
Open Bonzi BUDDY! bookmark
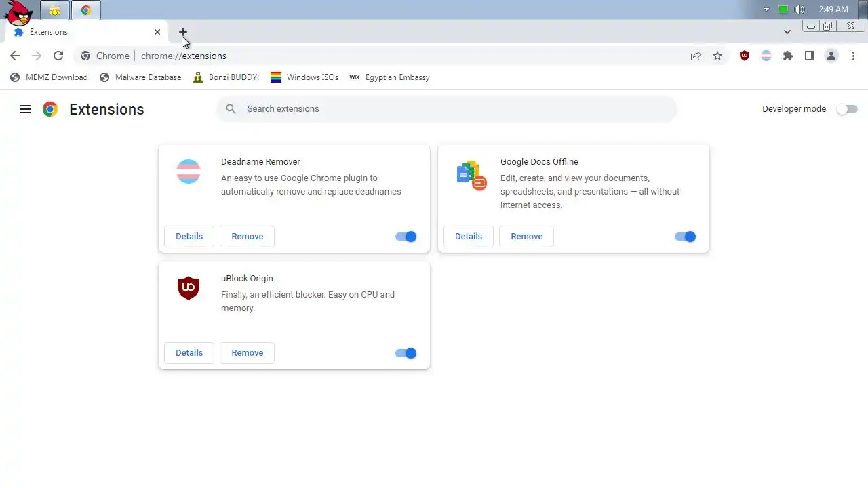point(226,77)
